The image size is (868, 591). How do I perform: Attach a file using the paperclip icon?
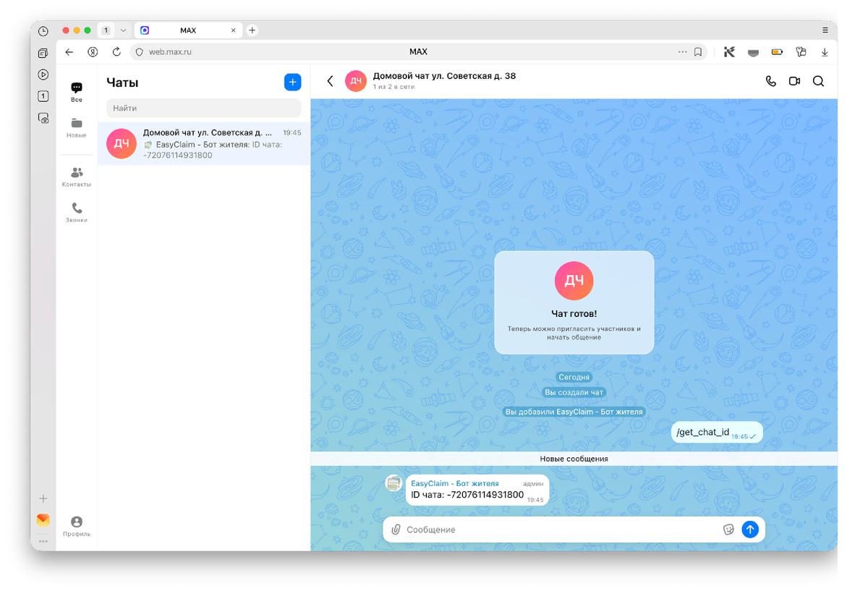[396, 529]
